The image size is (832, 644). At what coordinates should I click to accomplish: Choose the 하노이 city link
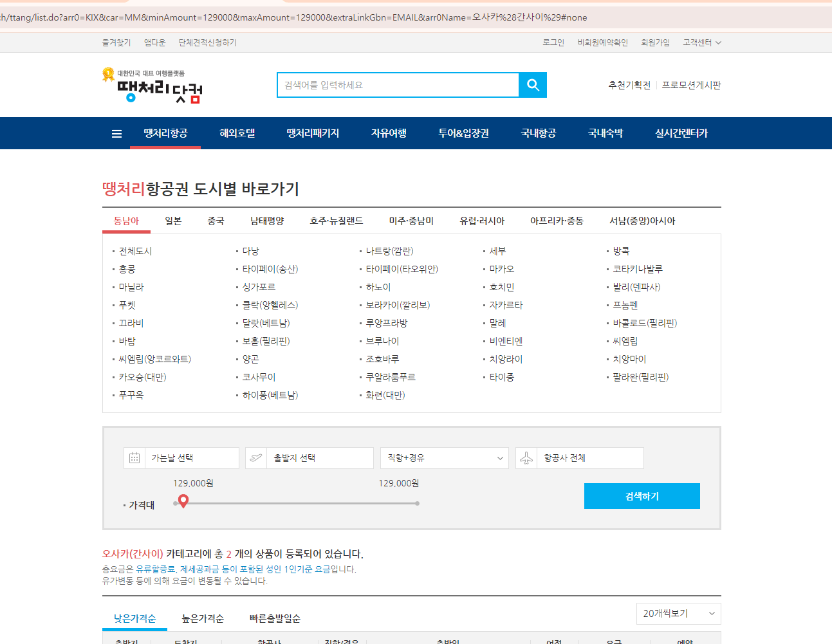[x=378, y=287]
